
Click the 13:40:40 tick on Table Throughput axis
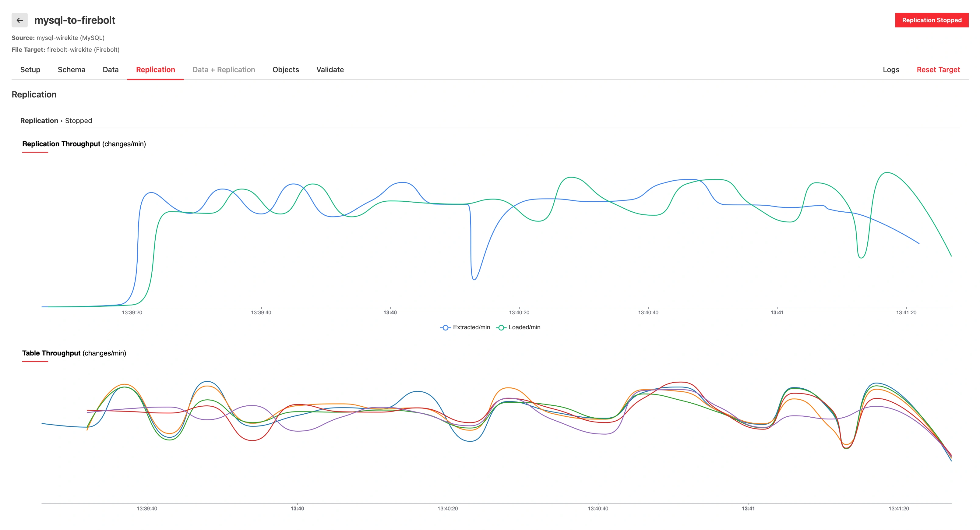pyautogui.click(x=598, y=509)
